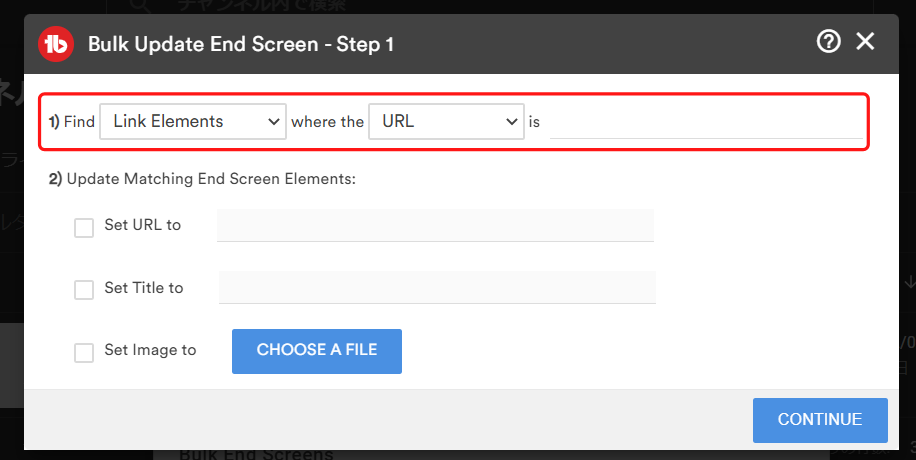Viewport: 916px width, 460px height.
Task: Click into the Set Title to text field
Action: click(x=437, y=287)
